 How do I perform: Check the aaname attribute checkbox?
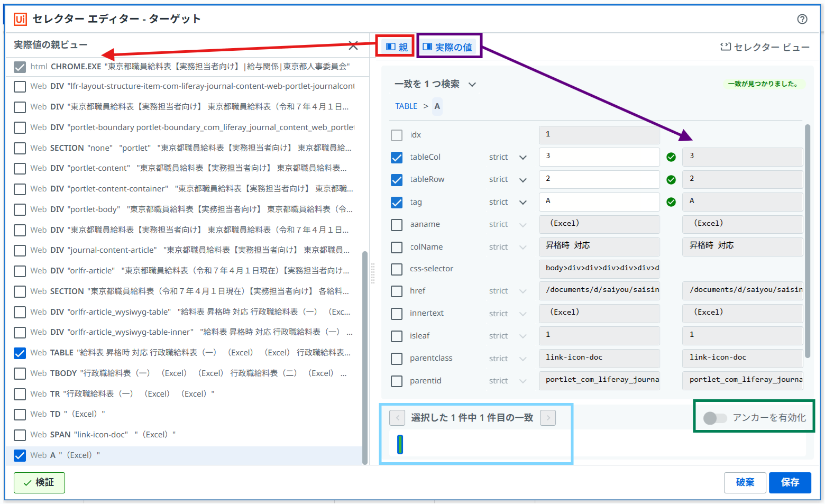[397, 225]
